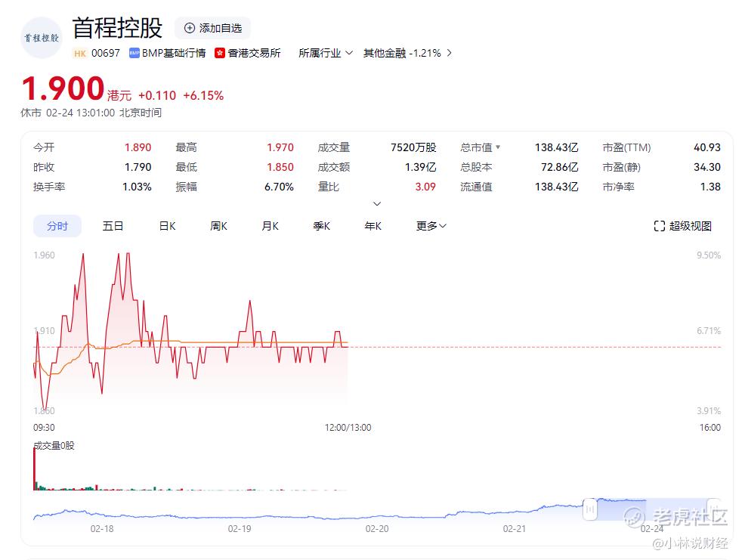Click 今开 value 1.890
This screenshot has height=560, width=742.
click(138, 147)
